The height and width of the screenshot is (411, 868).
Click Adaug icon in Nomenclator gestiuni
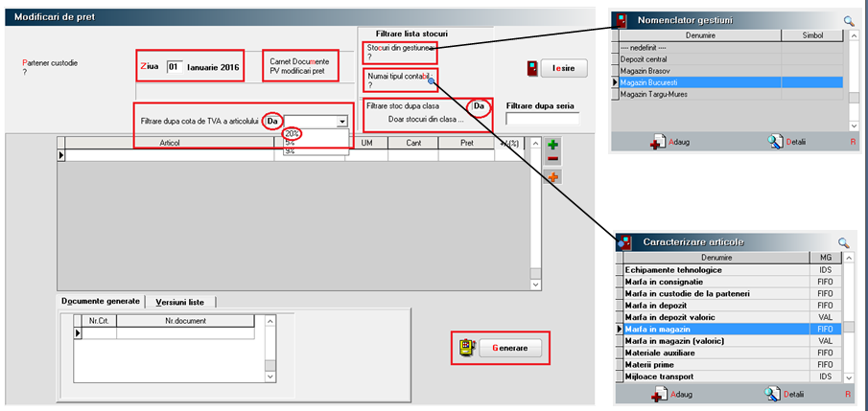(x=657, y=143)
